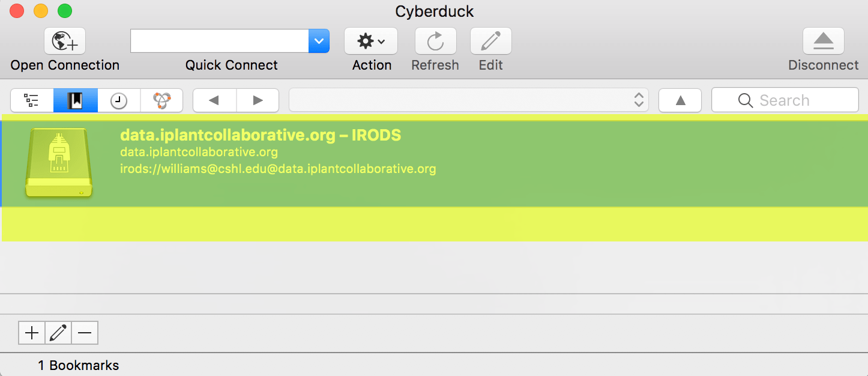This screenshot has width=868, height=376.
Task: Switch to the browser view toggle
Action: [31, 100]
